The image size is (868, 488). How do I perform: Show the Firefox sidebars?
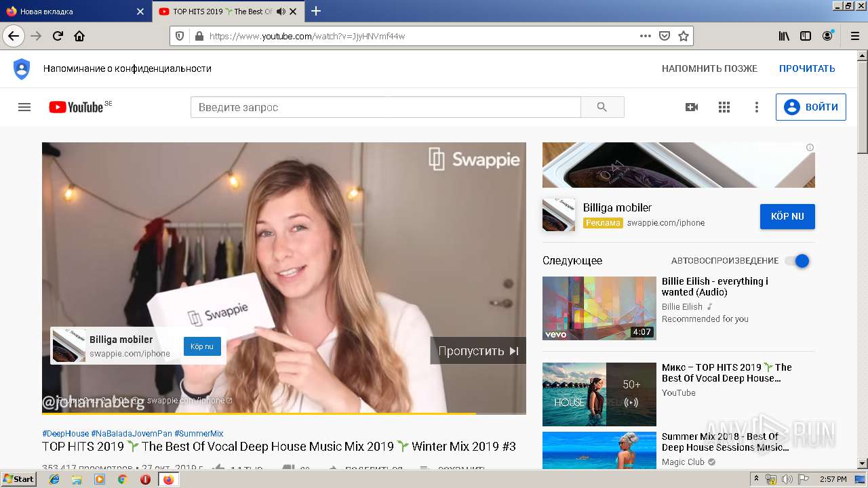coord(806,36)
